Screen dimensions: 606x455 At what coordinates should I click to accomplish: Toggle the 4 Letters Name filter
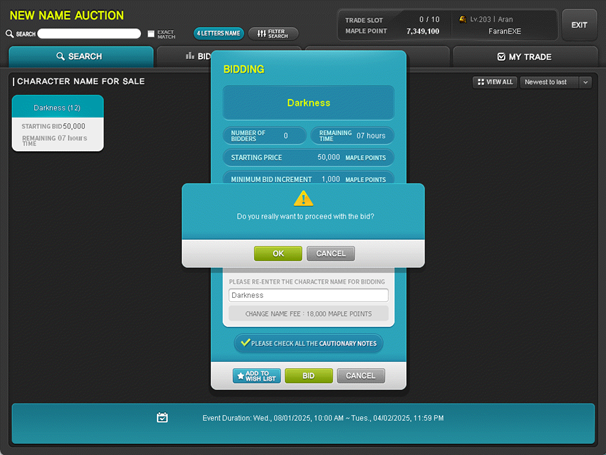[219, 34]
